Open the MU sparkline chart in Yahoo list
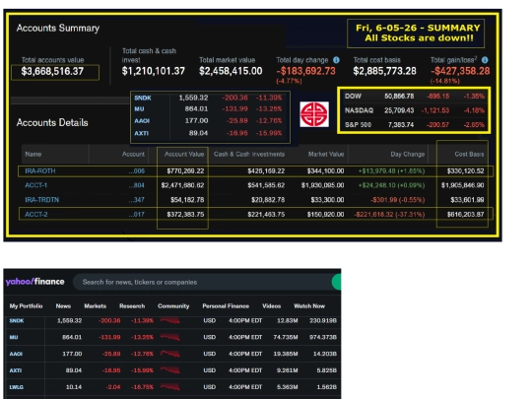The width and height of the screenshot is (532, 399). 170,337
